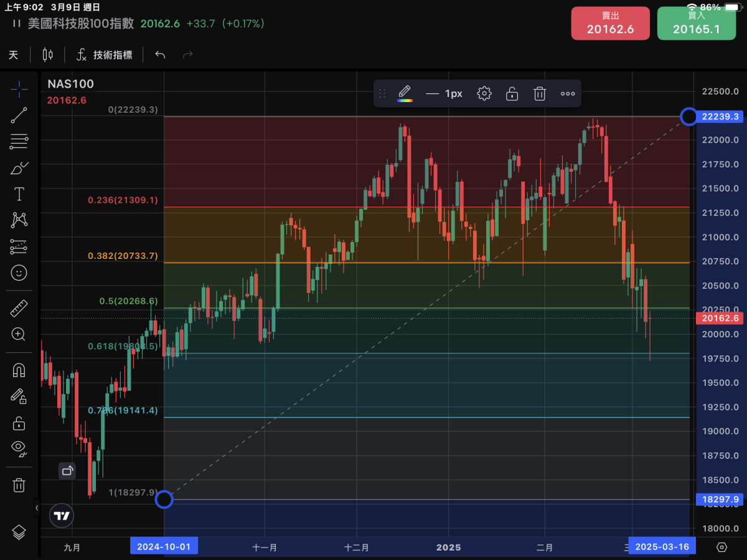Screen dimensions: 747x560
Task: Click the 0.236(21309.1) Fibonacci level label
Action: 123,200
